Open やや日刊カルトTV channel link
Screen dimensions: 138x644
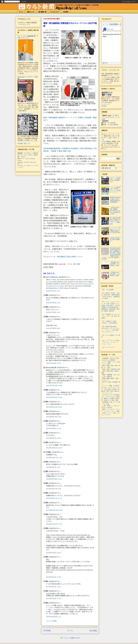click(24, 24)
